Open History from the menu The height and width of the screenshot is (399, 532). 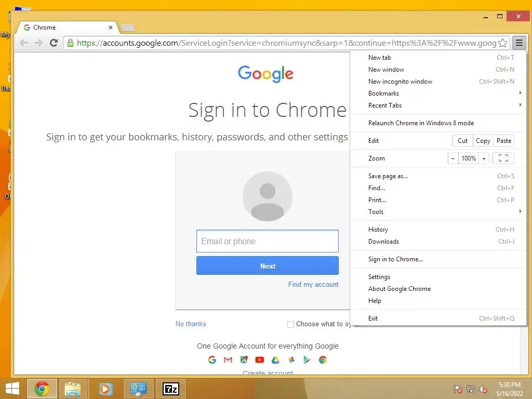438,229
